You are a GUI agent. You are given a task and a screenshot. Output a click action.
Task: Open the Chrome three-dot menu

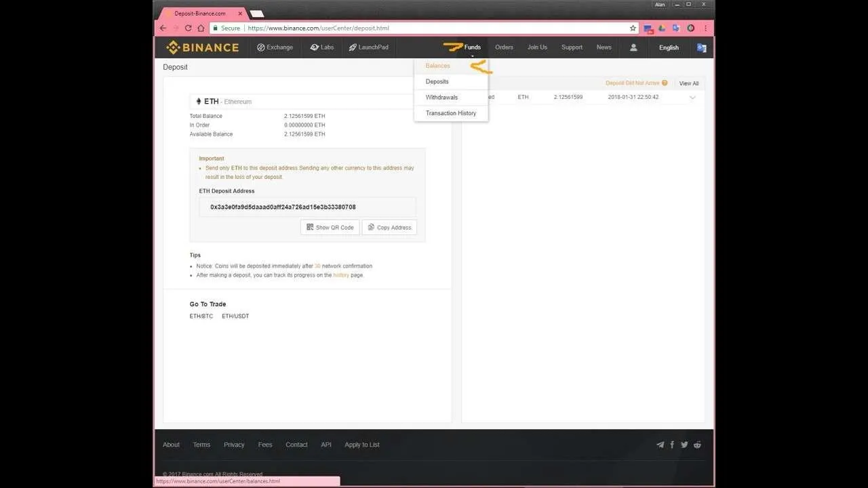click(706, 28)
